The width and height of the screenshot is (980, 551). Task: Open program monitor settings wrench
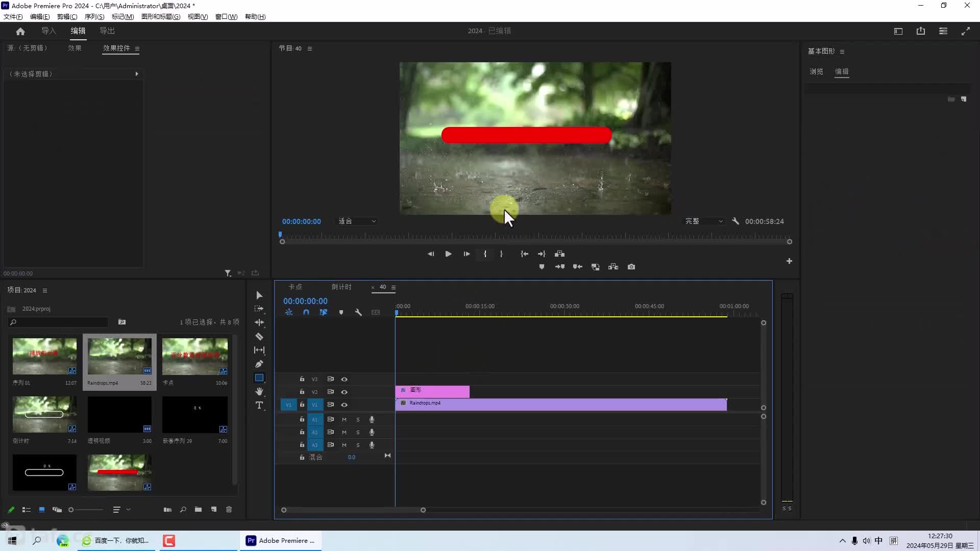click(736, 221)
